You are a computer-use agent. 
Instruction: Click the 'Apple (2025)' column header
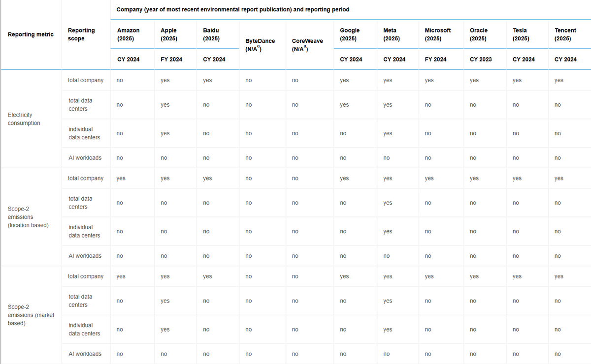pyautogui.click(x=169, y=34)
